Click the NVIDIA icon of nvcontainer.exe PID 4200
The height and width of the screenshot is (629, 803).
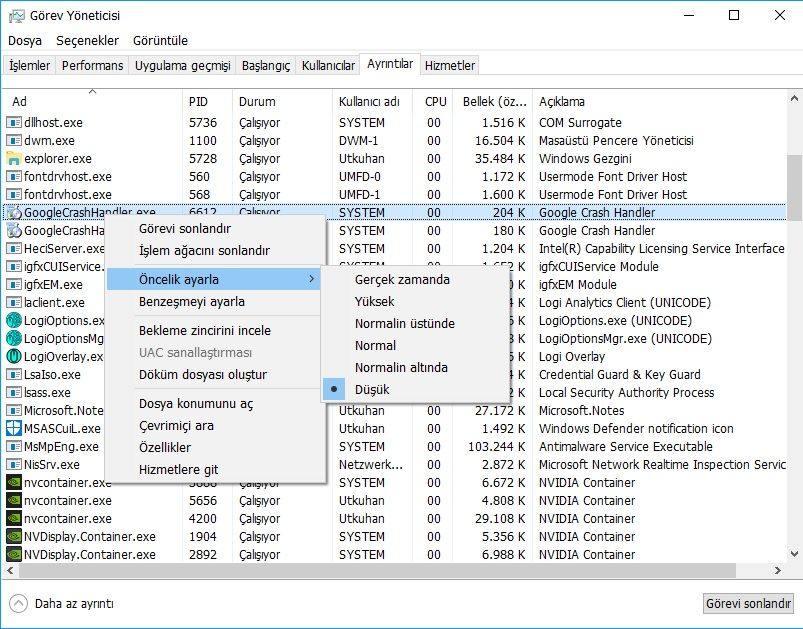click(14, 518)
